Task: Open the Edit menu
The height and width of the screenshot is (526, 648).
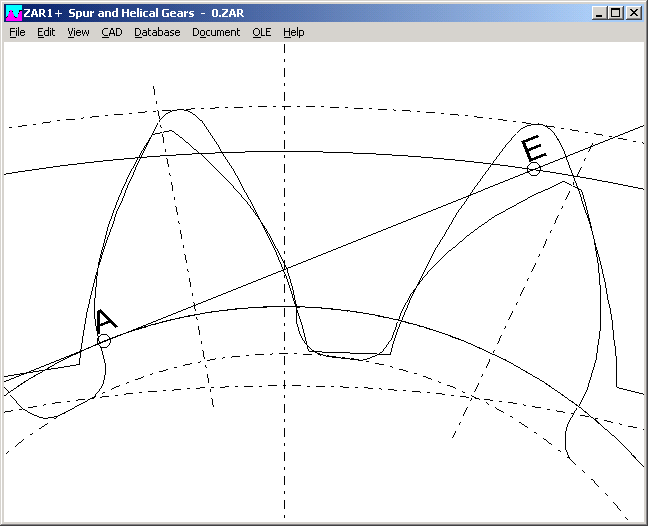Action: click(x=46, y=32)
